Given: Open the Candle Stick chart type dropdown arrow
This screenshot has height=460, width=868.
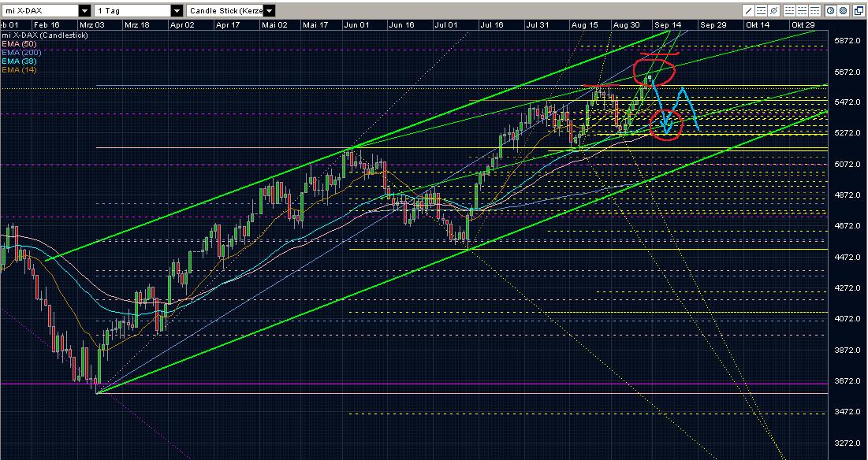Looking at the screenshot, I should click(x=269, y=10).
